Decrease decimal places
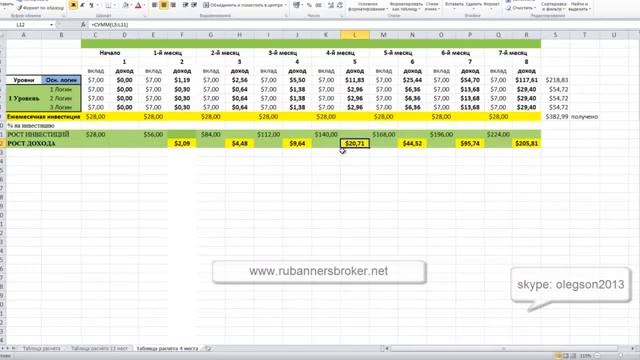Viewport: 640px width, 360px height. (x=340, y=5)
